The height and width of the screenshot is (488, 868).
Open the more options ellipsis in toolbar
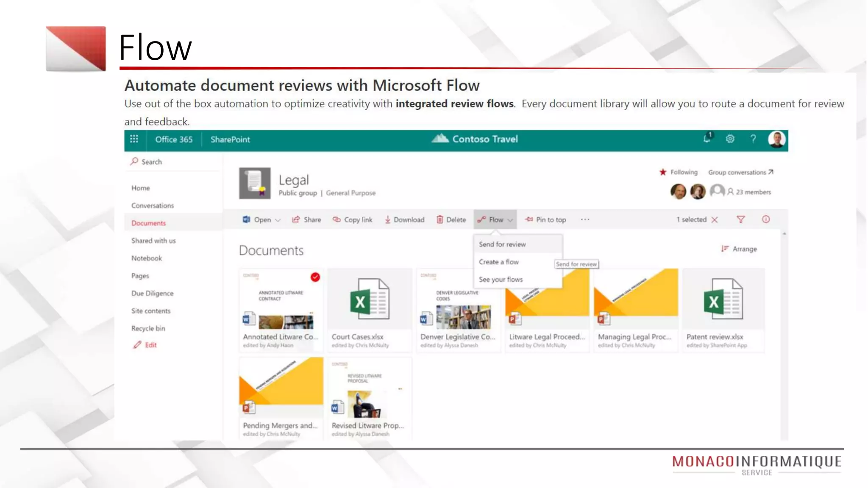(x=585, y=219)
